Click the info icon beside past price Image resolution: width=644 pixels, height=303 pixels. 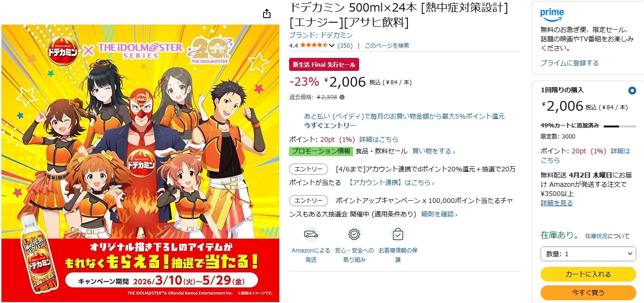click(342, 97)
